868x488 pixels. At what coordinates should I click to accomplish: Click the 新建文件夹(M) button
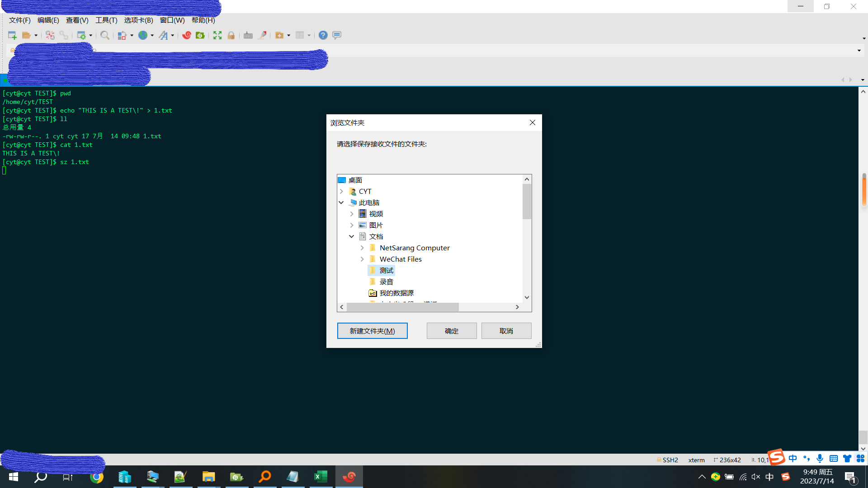pyautogui.click(x=373, y=331)
